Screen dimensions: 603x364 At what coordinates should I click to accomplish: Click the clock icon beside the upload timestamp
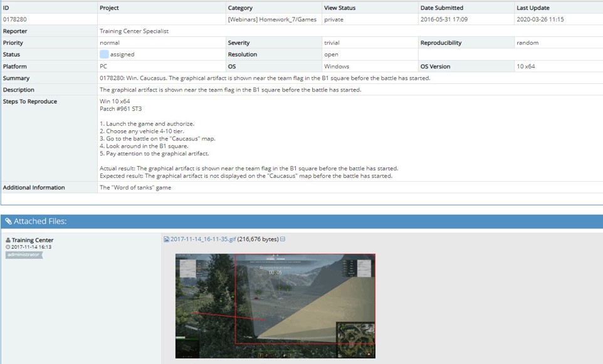[x=8, y=247]
